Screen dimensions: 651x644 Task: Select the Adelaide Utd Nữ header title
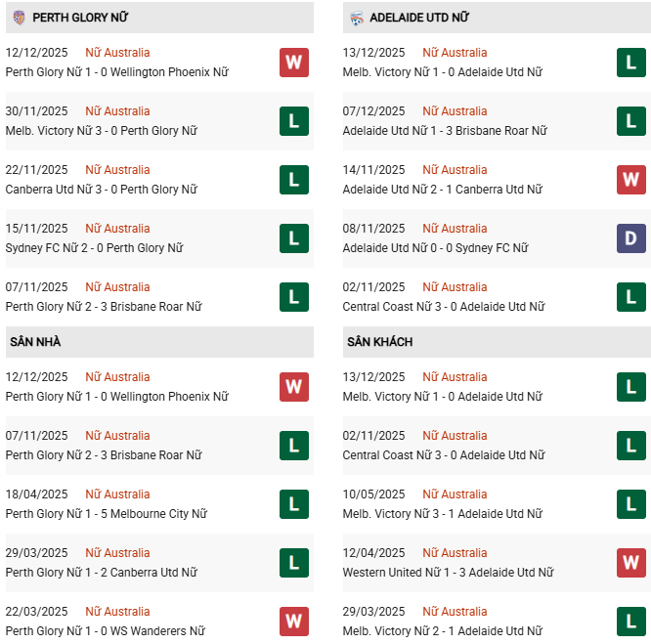(419, 18)
